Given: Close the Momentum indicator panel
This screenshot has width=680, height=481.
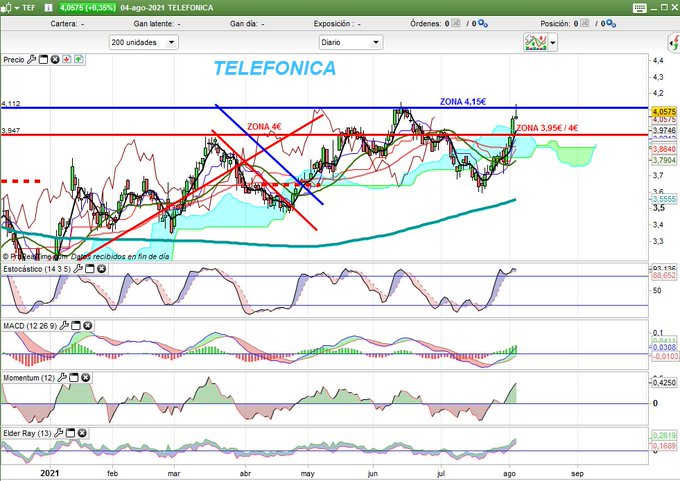Looking at the screenshot, I should (85, 378).
